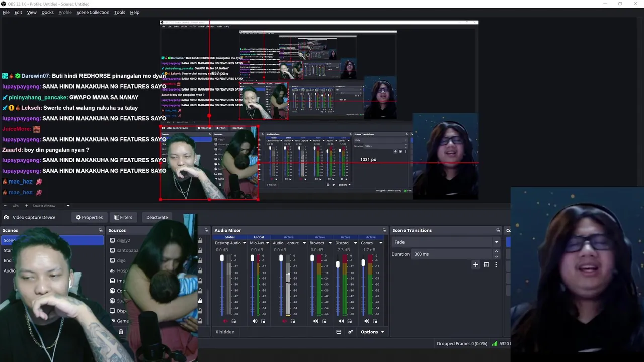The height and width of the screenshot is (362, 644).
Task: Click the Deactivate button
Action: click(157, 217)
